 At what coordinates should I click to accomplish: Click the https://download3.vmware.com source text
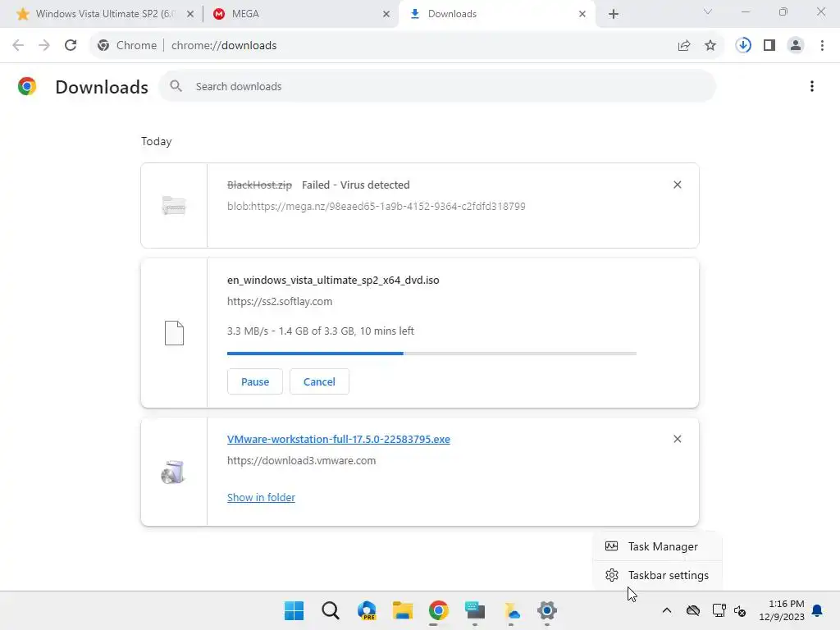pyautogui.click(x=302, y=461)
